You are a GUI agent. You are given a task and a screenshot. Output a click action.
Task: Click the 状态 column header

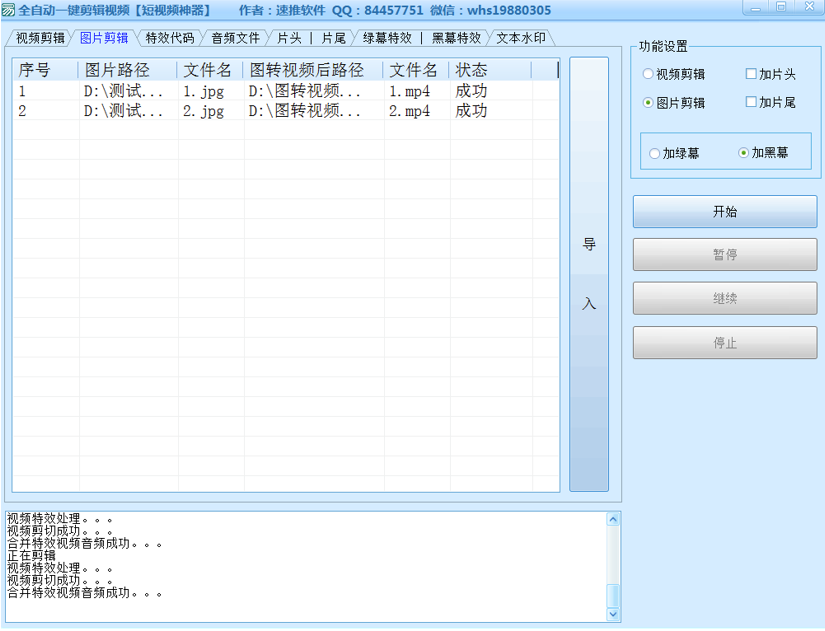[x=472, y=70]
